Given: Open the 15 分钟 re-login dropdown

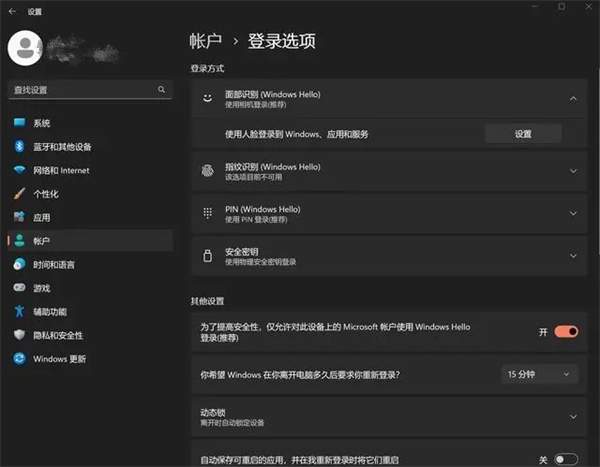Looking at the screenshot, I should coord(539,374).
